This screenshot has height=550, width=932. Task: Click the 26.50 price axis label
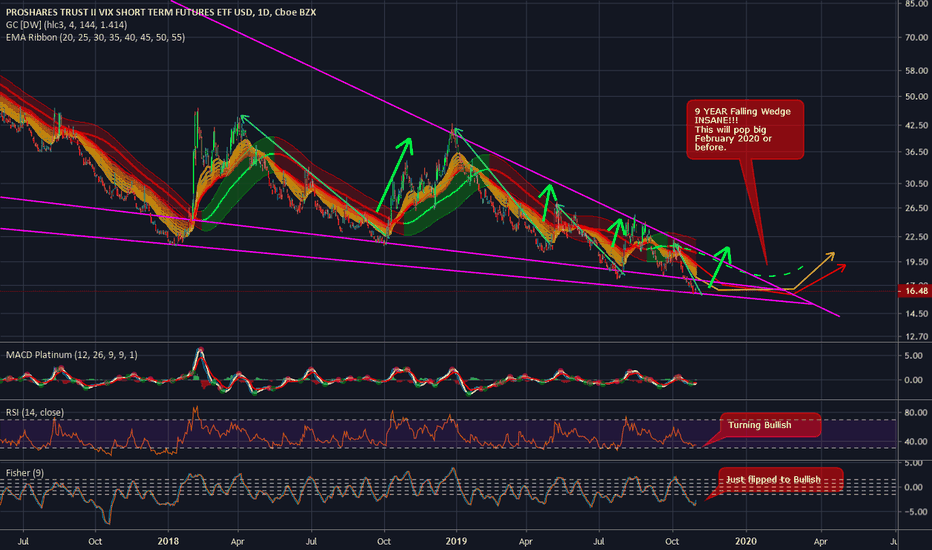(x=916, y=208)
